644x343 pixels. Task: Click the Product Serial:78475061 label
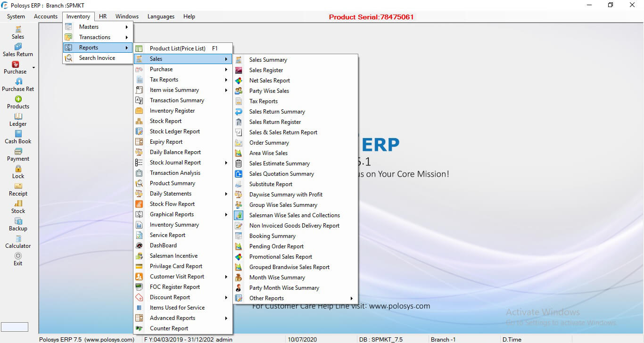pos(372,17)
